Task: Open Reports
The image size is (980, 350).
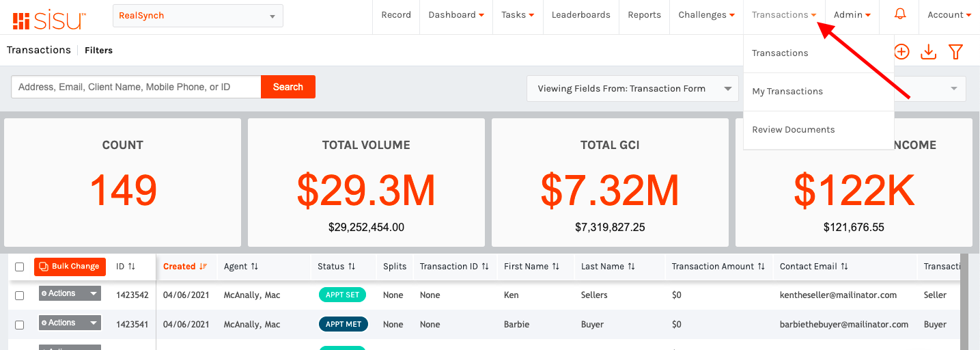Action: (645, 15)
